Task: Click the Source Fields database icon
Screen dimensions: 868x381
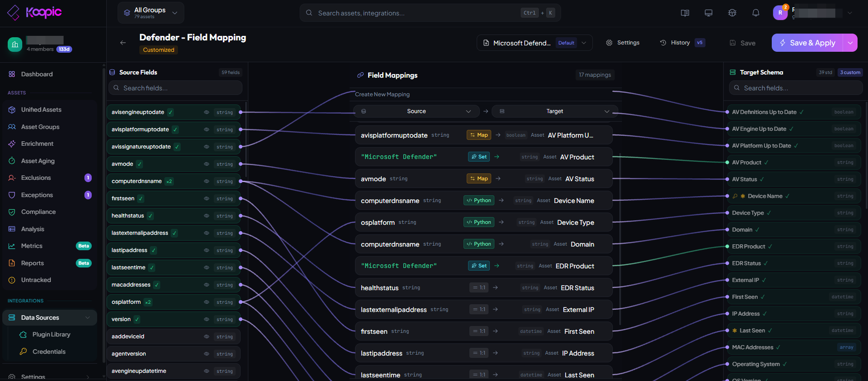Action: pos(112,72)
